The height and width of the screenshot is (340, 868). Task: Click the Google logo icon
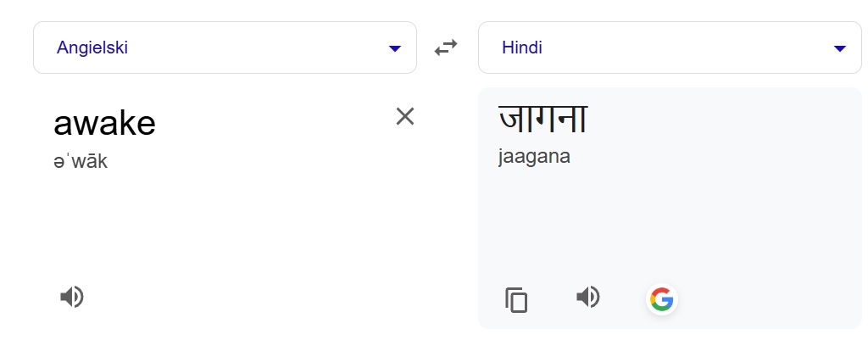point(661,298)
